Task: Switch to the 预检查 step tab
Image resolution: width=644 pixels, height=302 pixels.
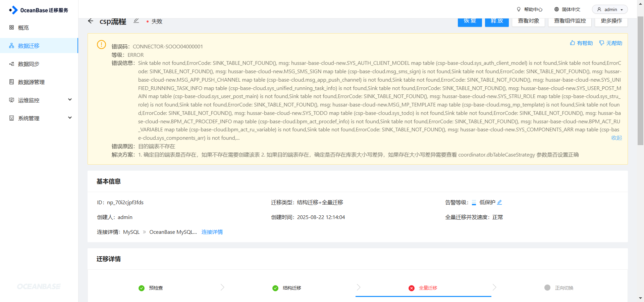Action: click(156, 288)
